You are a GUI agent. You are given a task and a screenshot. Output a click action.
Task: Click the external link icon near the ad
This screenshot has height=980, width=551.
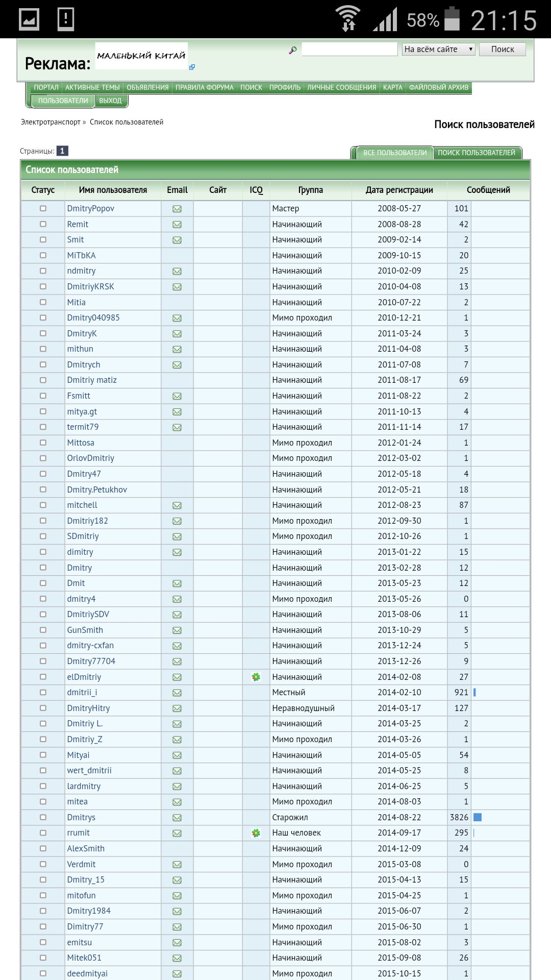point(192,67)
